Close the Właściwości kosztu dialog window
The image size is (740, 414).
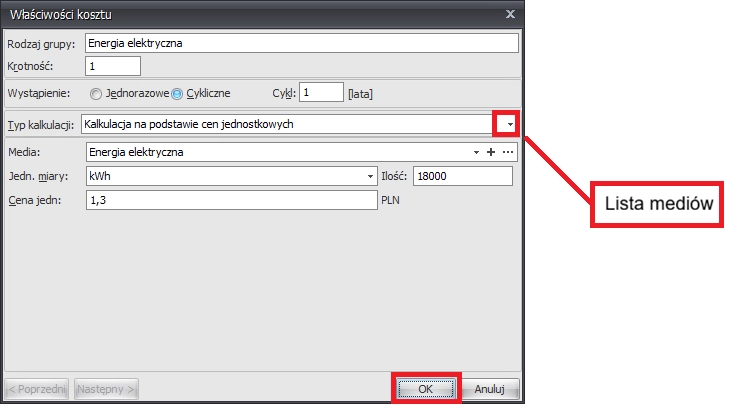pos(511,14)
